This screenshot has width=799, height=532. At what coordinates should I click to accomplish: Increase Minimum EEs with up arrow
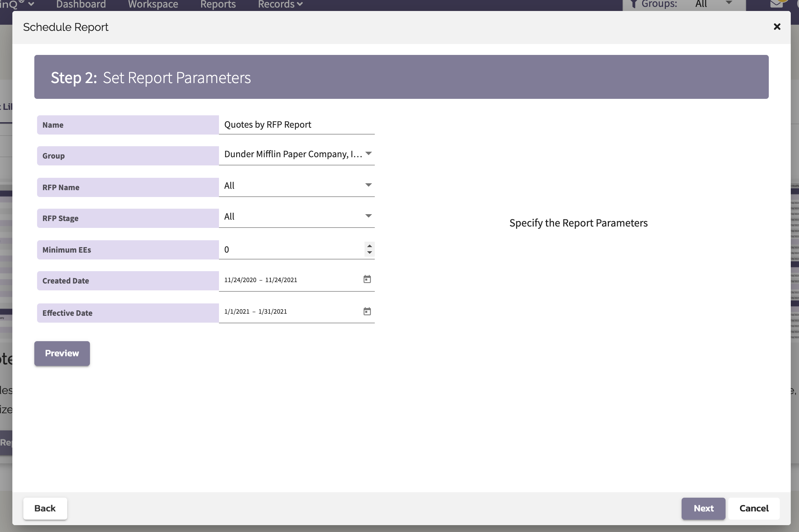click(369, 246)
